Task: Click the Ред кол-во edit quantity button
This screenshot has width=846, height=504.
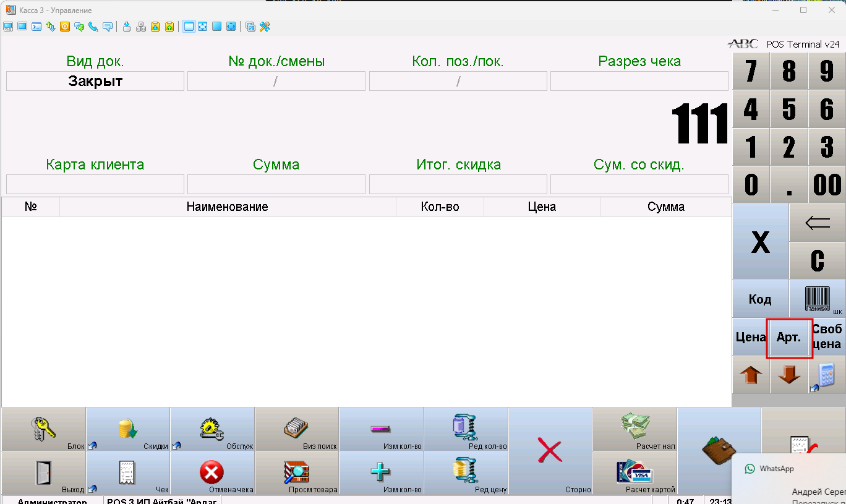Action: tap(466, 429)
